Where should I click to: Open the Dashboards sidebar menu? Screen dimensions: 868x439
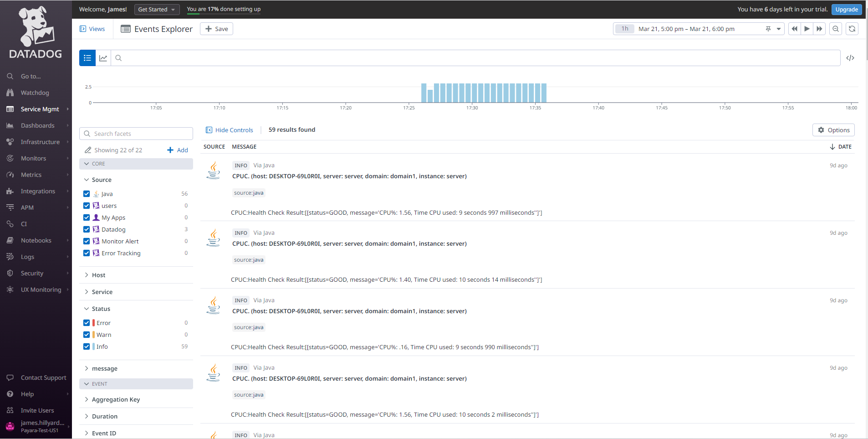tap(36, 125)
